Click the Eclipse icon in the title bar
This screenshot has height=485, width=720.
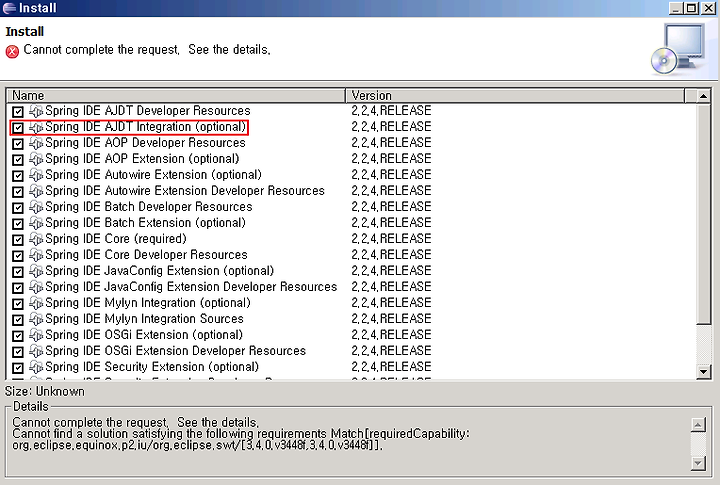tap(9, 8)
